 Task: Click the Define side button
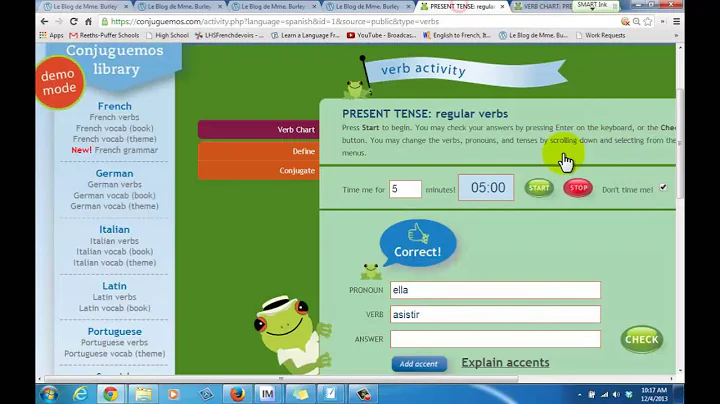(x=259, y=151)
